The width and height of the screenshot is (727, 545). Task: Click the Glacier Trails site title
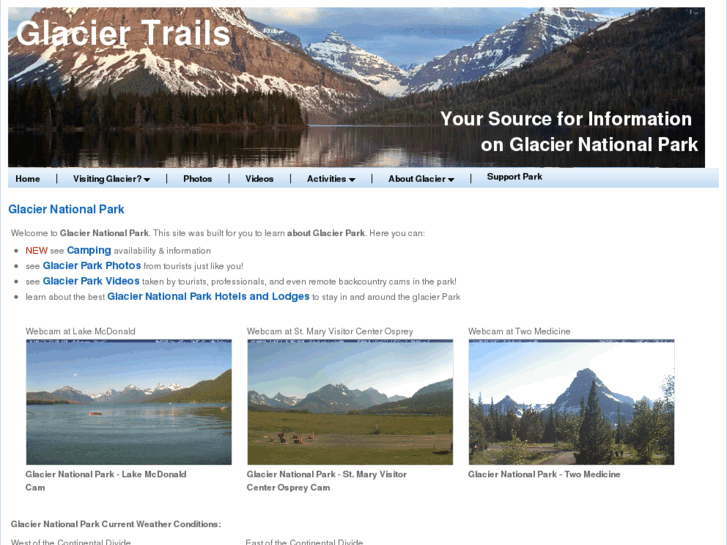(123, 33)
